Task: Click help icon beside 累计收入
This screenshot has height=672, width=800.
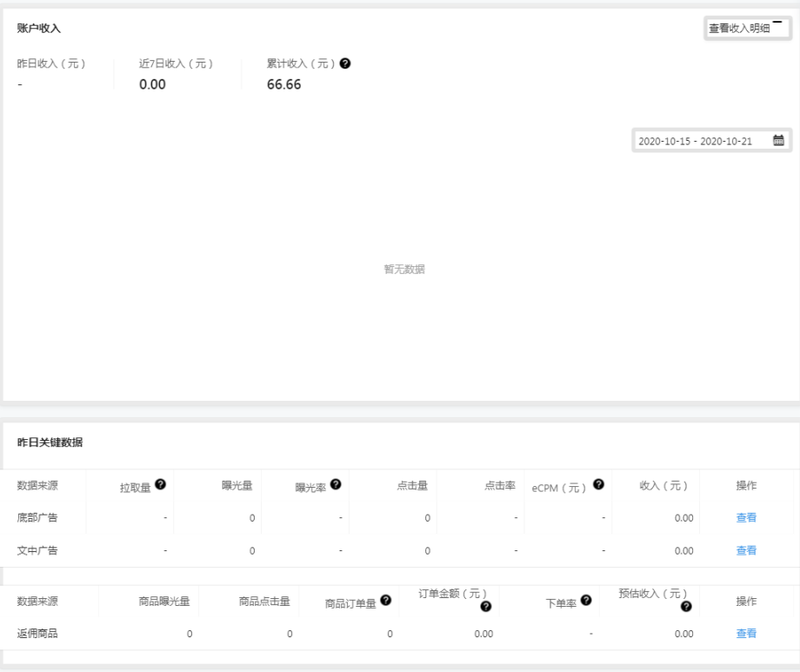Action: tap(345, 63)
